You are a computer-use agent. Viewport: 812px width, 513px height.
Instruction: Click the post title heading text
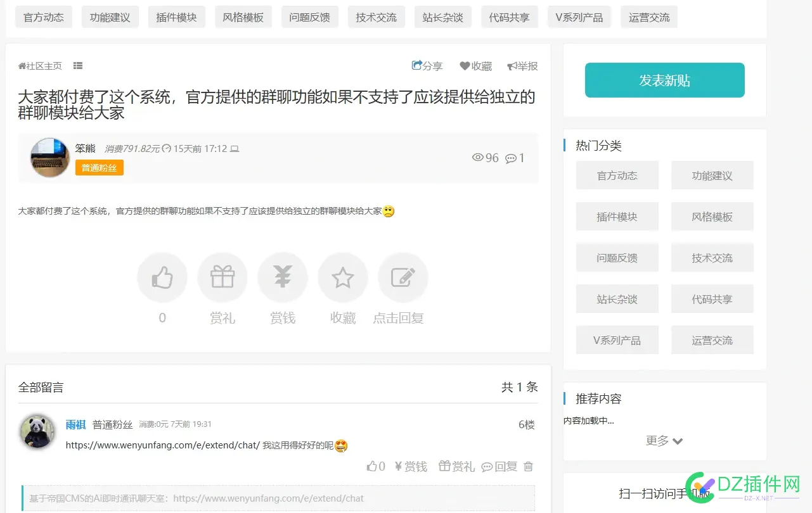[x=277, y=105]
